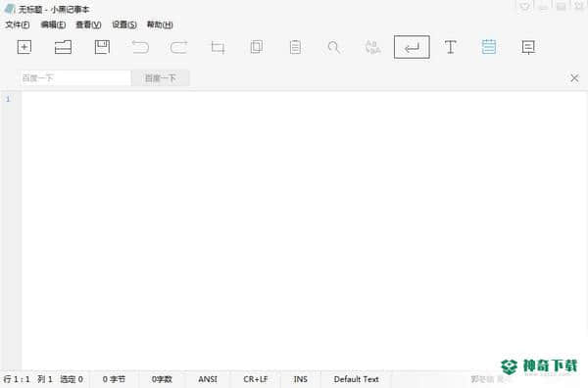
Task: Click the blue calendar/date icon
Action: (x=489, y=47)
